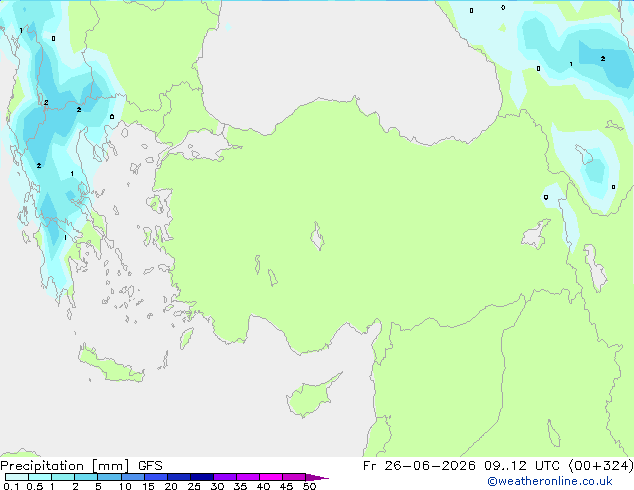Select the 40–45 mm magenta legend swatch
The height and width of the screenshot is (490, 634).
(271, 477)
